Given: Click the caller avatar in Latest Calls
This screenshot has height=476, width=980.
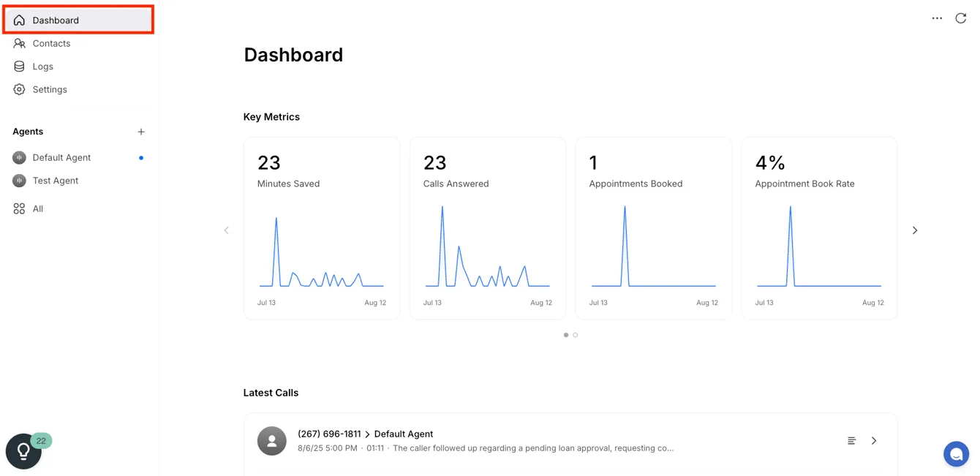Looking at the screenshot, I should click(271, 441).
